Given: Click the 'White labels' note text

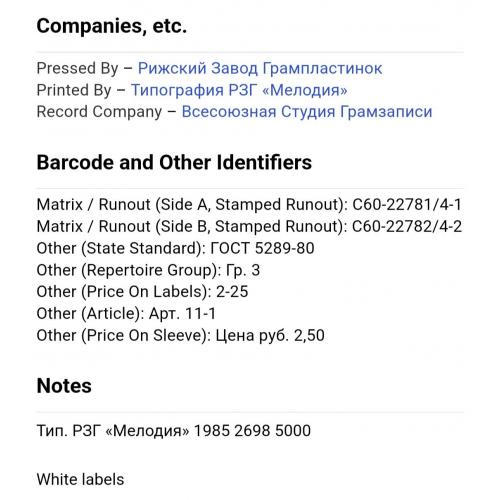Looking at the screenshot, I should coord(80,479).
